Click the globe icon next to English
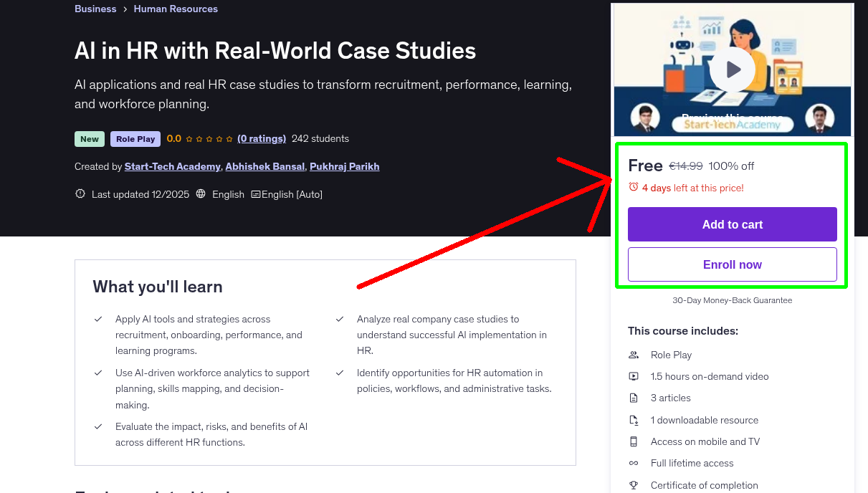This screenshot has height=493, width=868. 201,193
